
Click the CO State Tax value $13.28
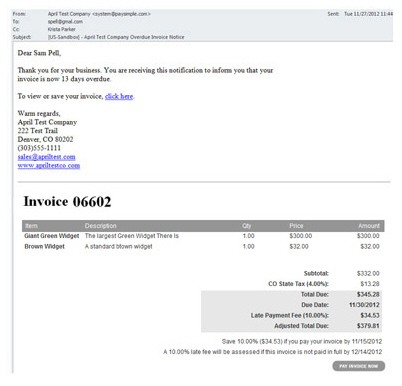click(x=370, y=284)
